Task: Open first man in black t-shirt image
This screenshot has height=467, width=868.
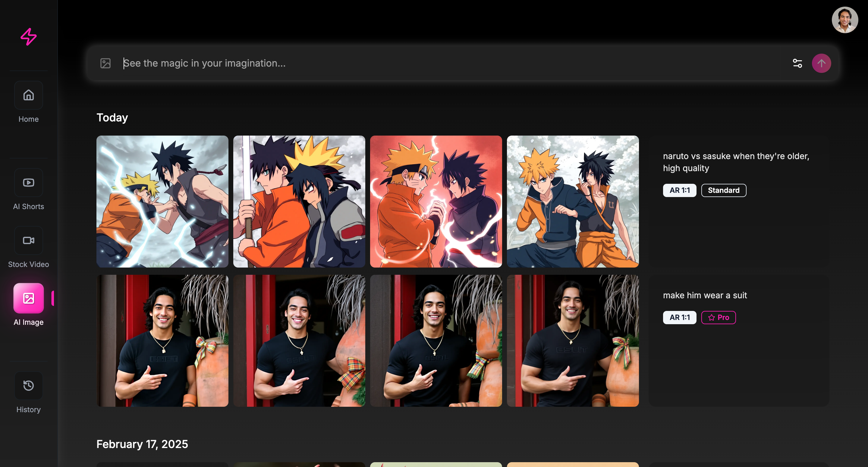Action: click(x=162, y=341)
